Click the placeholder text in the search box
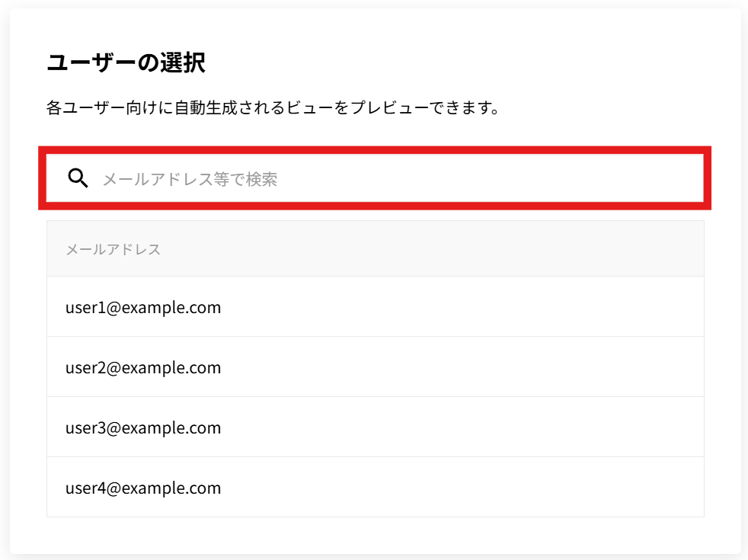 (190, 179)
